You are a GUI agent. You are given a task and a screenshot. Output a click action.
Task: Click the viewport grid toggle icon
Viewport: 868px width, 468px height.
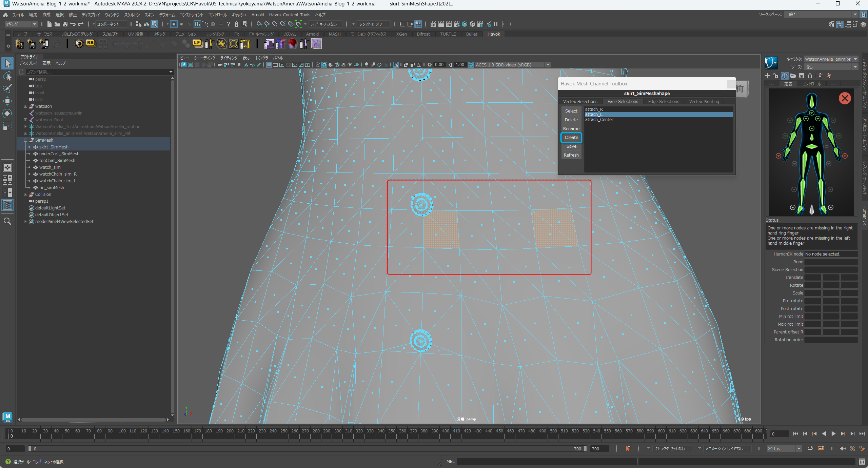269,65
